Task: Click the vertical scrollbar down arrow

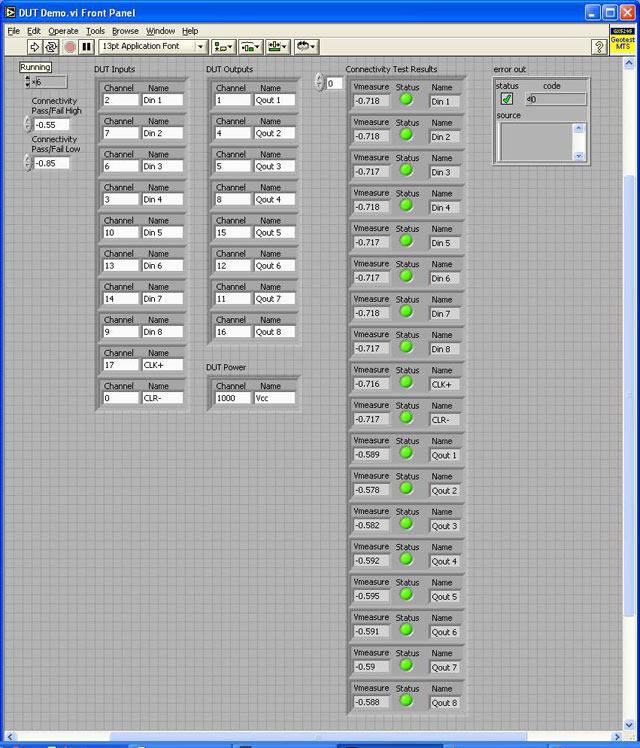Action: [x=629, y=725]
